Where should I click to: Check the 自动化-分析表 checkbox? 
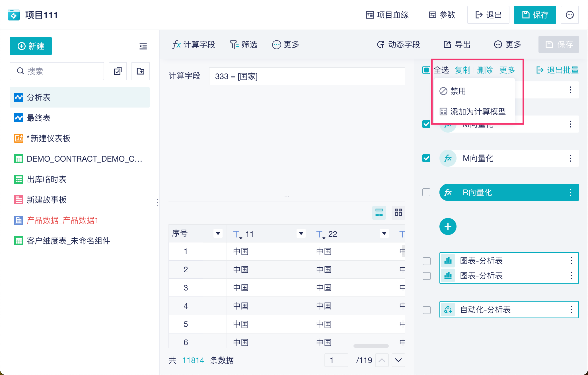point(426,310)
